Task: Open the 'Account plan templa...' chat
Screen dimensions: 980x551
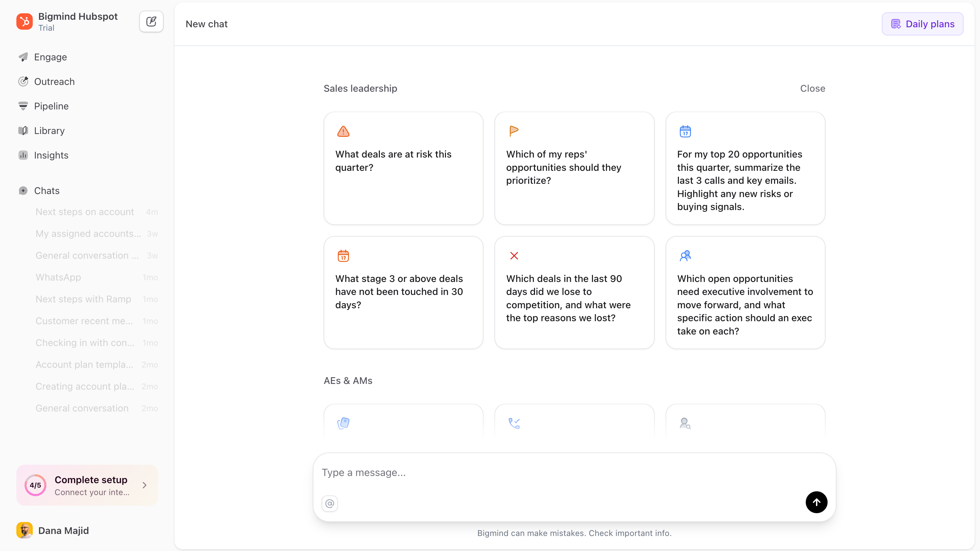Action: coord(96,364)
